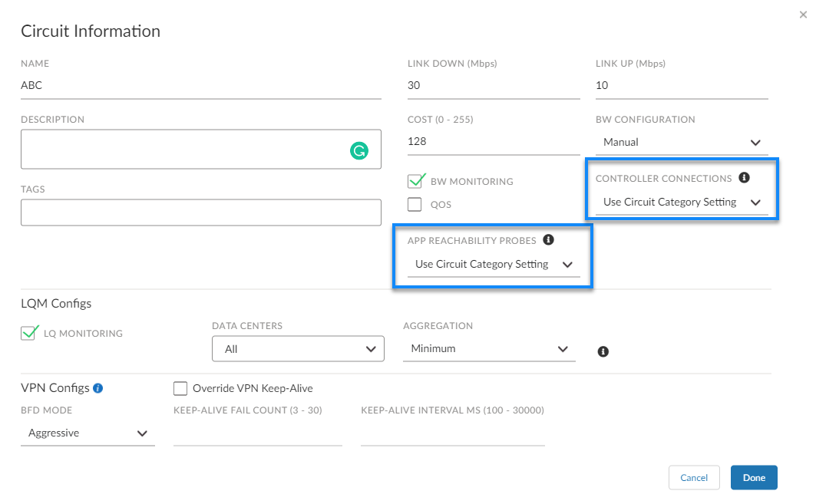Click the Name input field
Image resolution: width=816 pixels, height=504 pixels.
pos(200,86)
